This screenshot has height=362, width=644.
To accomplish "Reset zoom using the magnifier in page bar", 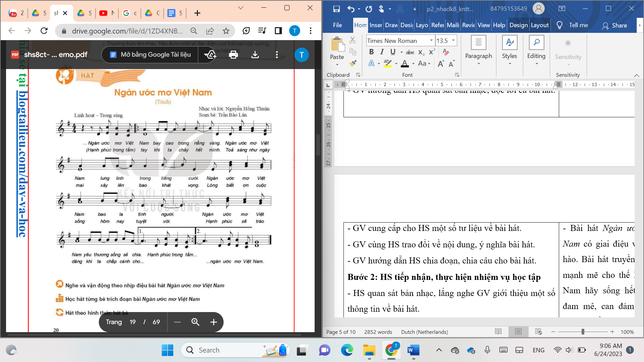I will (196, 322).
